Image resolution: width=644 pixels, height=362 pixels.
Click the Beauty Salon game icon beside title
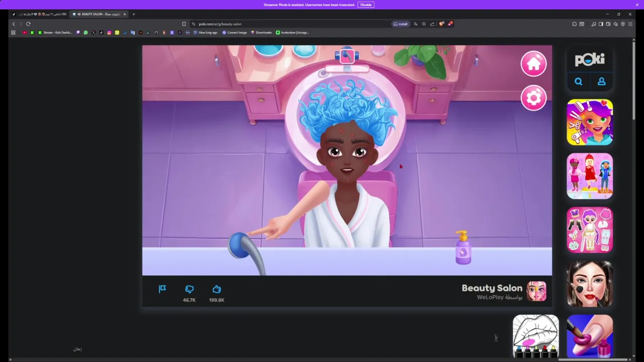(x=536, y=291)
